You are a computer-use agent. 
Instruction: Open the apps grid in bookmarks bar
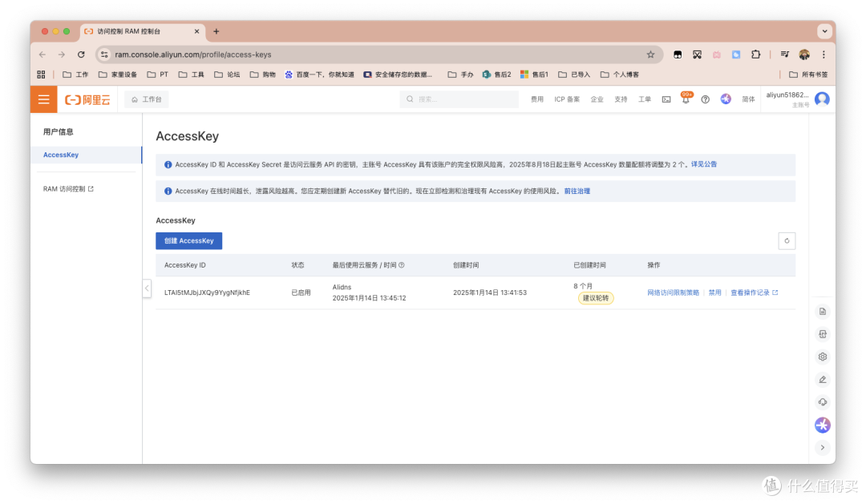pos(41,75)
